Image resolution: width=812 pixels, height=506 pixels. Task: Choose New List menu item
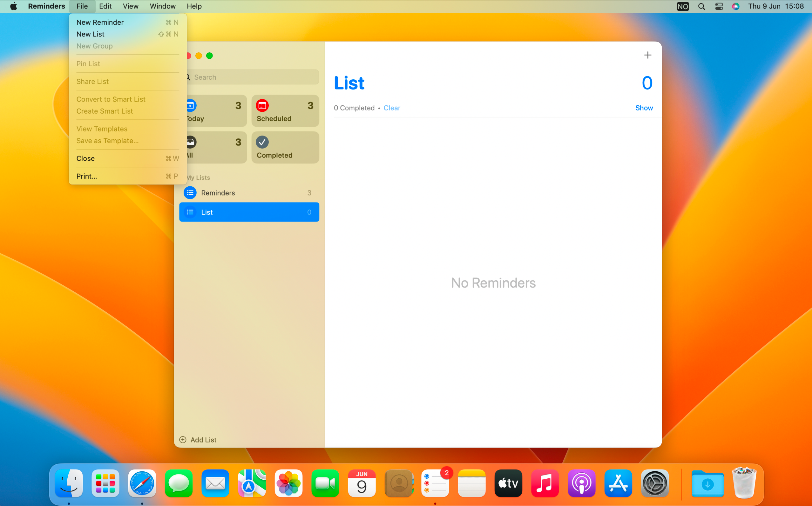click(91, 34)
